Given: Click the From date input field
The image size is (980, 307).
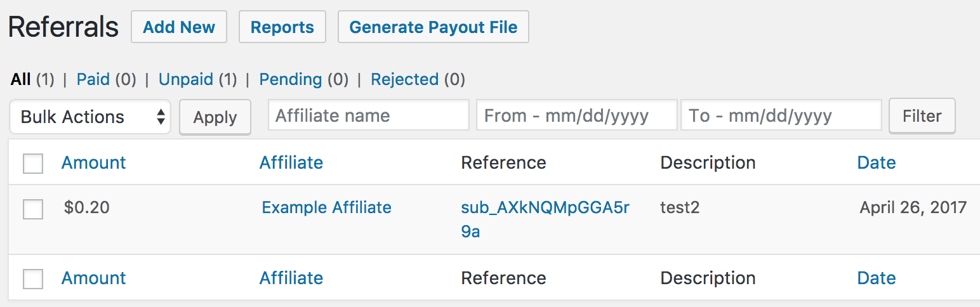Looking at the screenshot, I should [x=577, y=115].
